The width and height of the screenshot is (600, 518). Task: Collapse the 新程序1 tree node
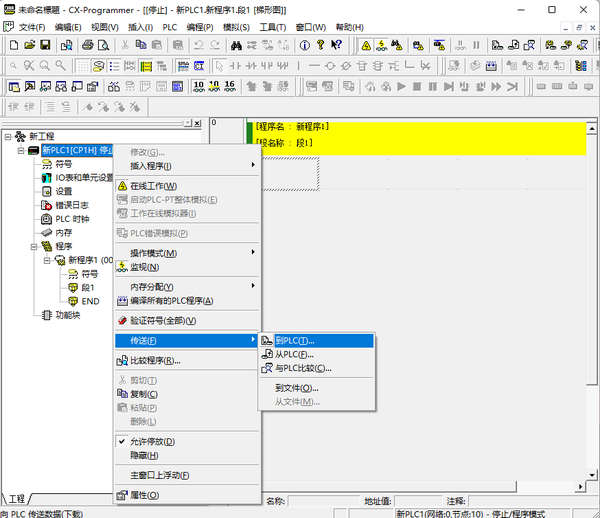[x=47, y=261]
